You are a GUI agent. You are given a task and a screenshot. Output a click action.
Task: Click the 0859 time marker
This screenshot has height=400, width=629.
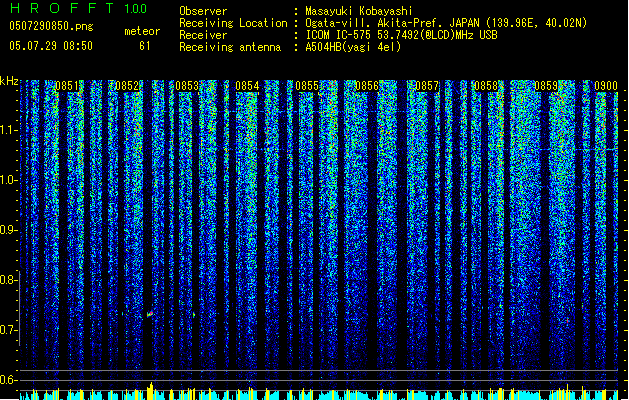pos(546,86)
